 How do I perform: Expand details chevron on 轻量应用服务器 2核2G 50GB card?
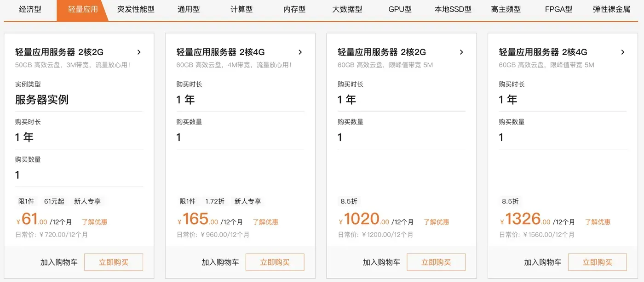click(139, 52)
